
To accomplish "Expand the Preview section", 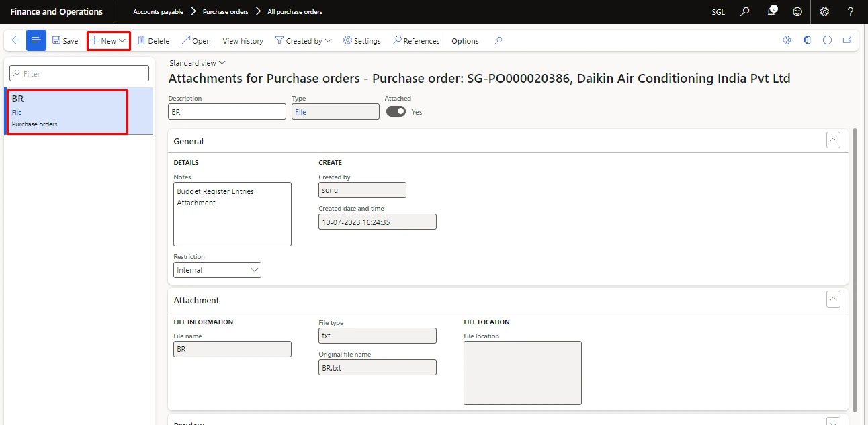I will pos(833,422).
